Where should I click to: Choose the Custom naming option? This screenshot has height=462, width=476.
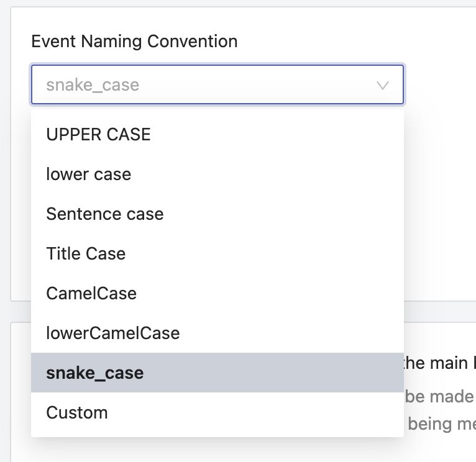(x=77, y=412)
